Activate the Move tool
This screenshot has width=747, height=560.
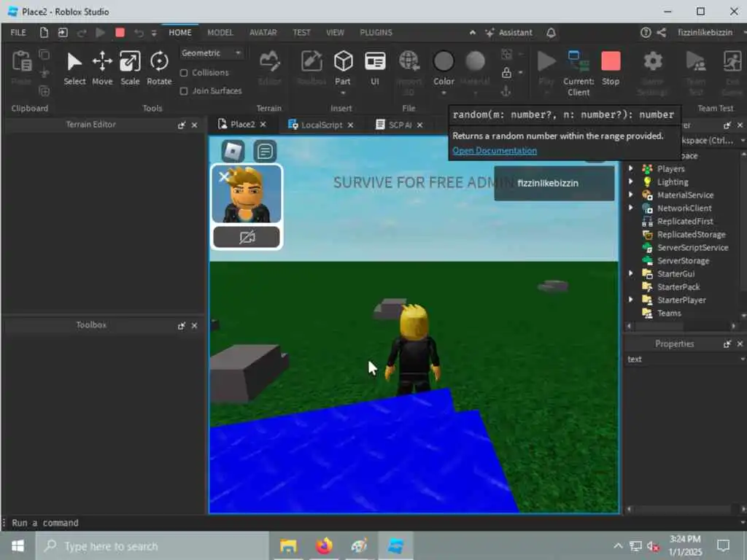[102, 69]
